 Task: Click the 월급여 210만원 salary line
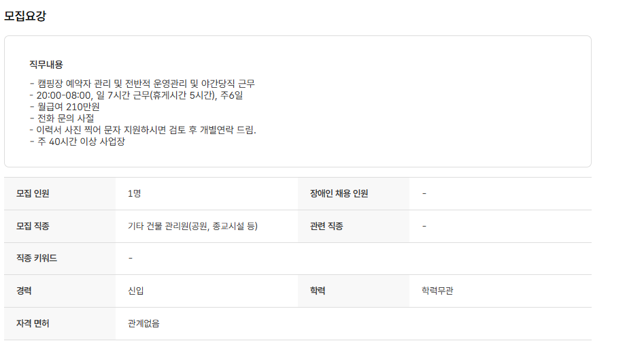click(x=65, y=107)
